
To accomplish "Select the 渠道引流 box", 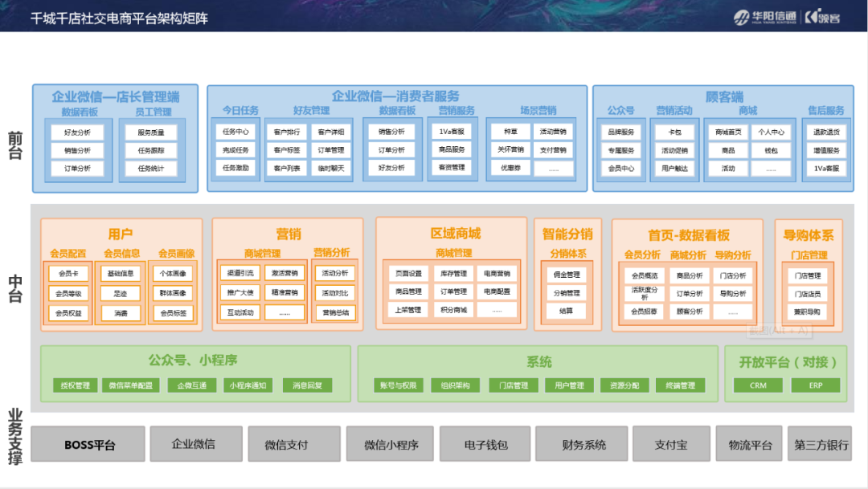I will click(x=240, y=273).
